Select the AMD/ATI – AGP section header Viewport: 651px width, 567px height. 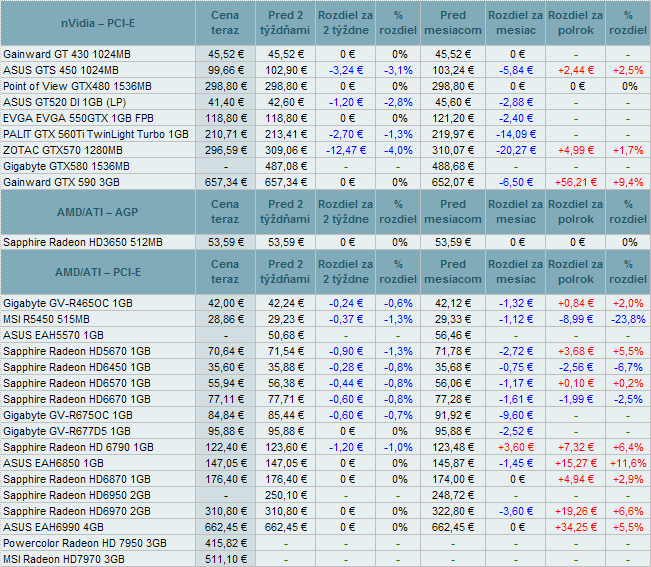click(98, 212)
